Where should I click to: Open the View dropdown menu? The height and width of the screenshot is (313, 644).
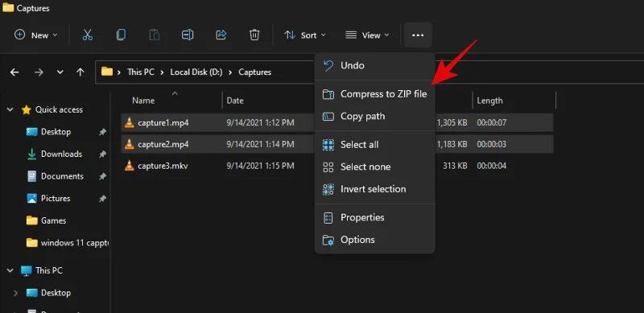367,35
